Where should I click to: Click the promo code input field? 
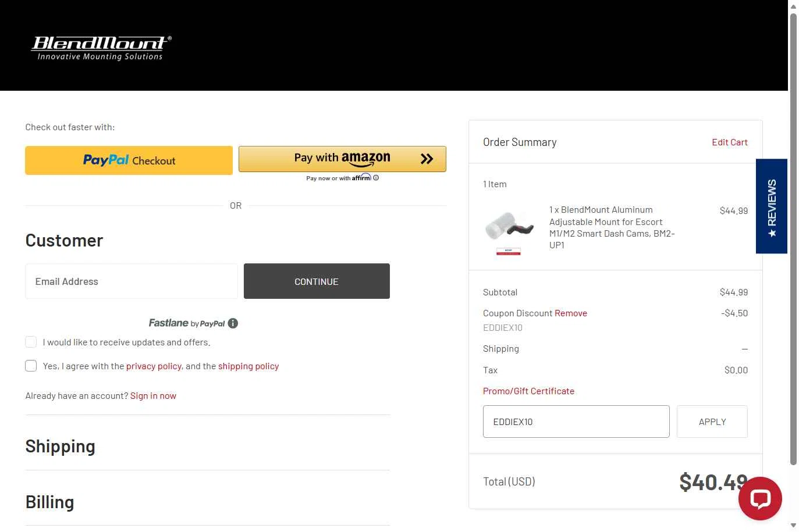(576, 422)
